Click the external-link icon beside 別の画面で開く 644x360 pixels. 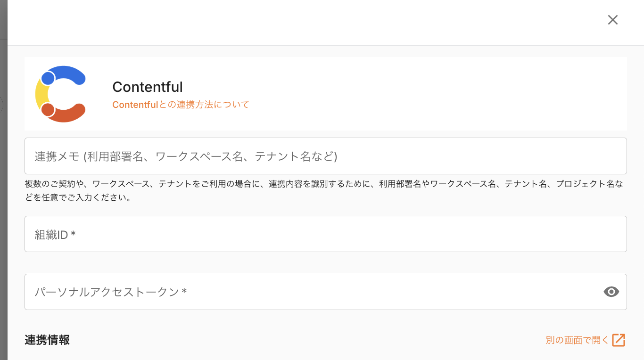pyautogui.click(x=619, y=340)
